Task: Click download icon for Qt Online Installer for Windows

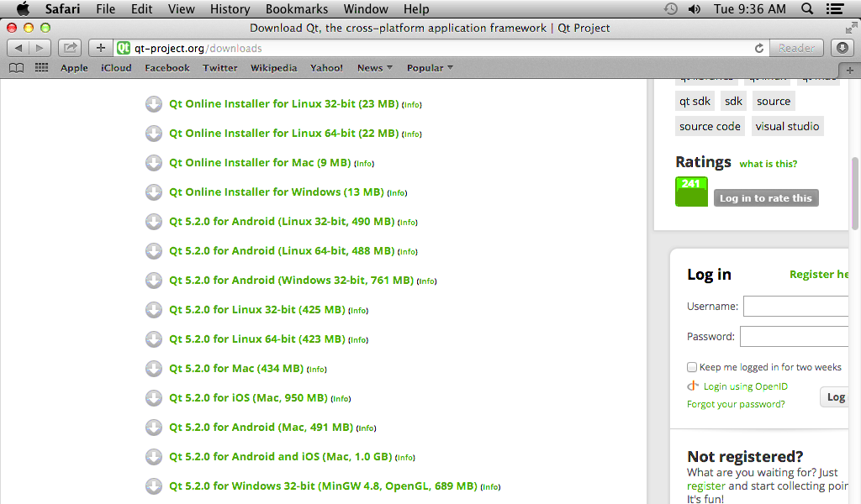Action: coord(154,192)
